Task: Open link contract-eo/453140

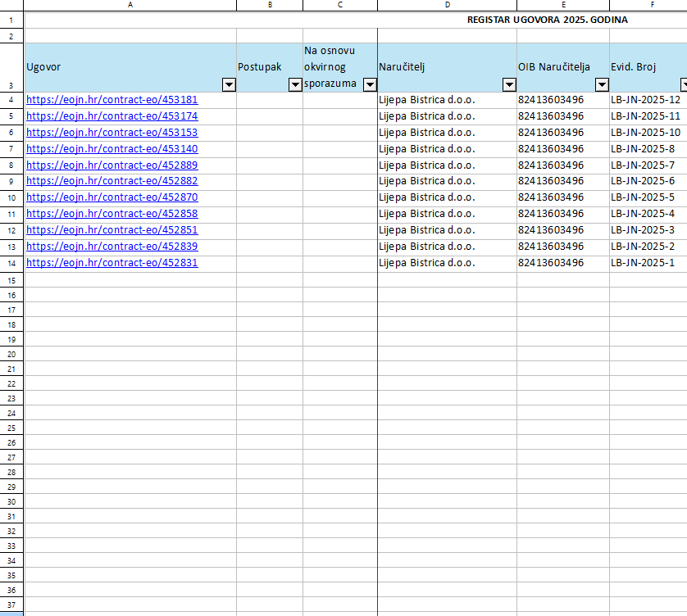Action: click(112, 149)
